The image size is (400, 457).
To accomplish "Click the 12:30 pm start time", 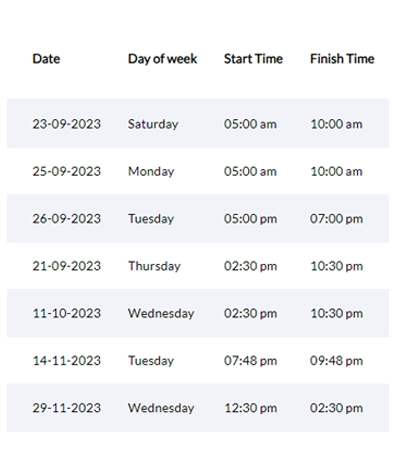I will tap(250, 408).
